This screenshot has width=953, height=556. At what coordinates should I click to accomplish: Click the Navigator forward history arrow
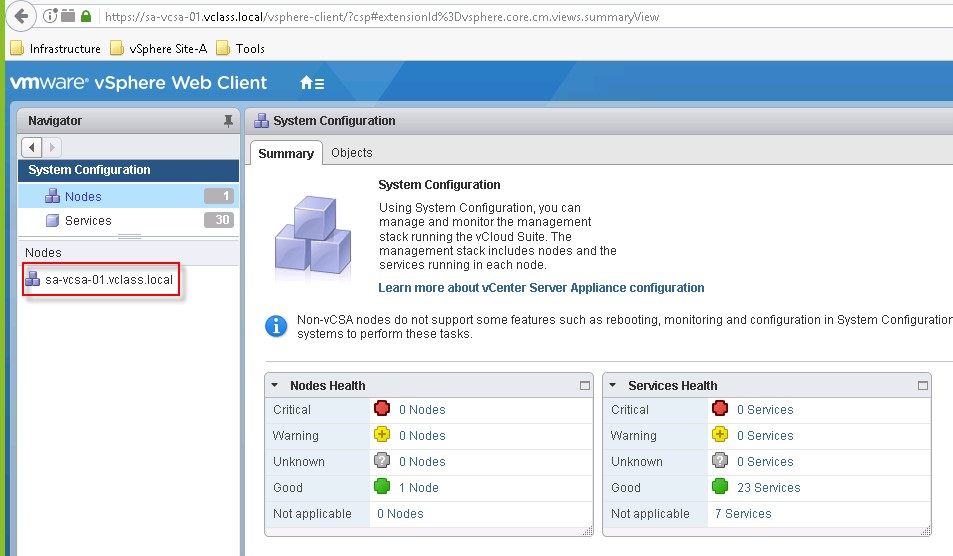(52, 147)
